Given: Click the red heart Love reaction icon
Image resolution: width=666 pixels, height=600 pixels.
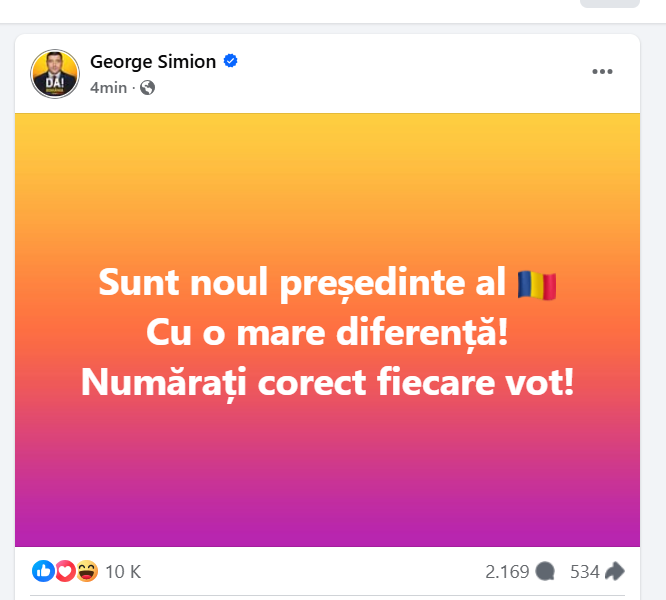Looking at the screenshot, I should click(65, 571).
